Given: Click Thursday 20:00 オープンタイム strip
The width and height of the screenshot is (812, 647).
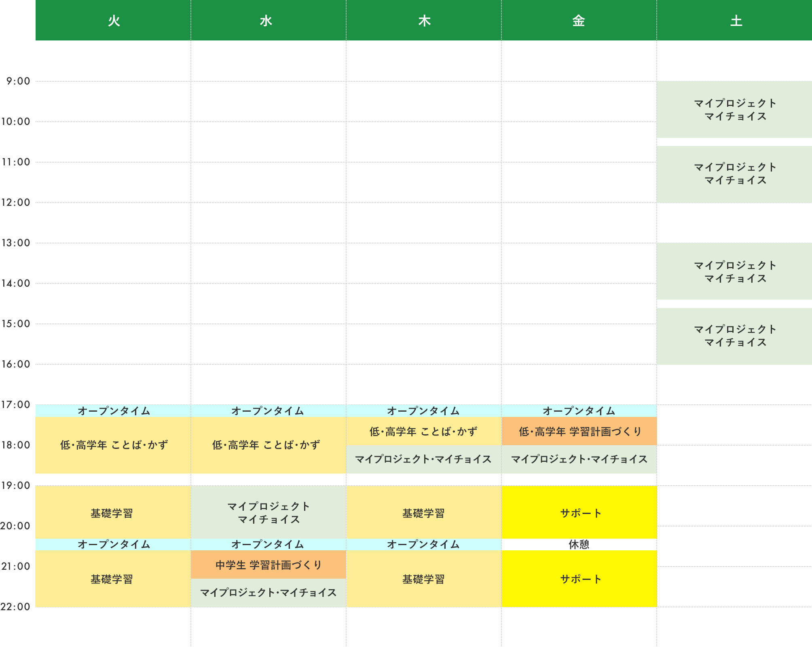Looking at the screenshot, I should [x=423, y=544].
